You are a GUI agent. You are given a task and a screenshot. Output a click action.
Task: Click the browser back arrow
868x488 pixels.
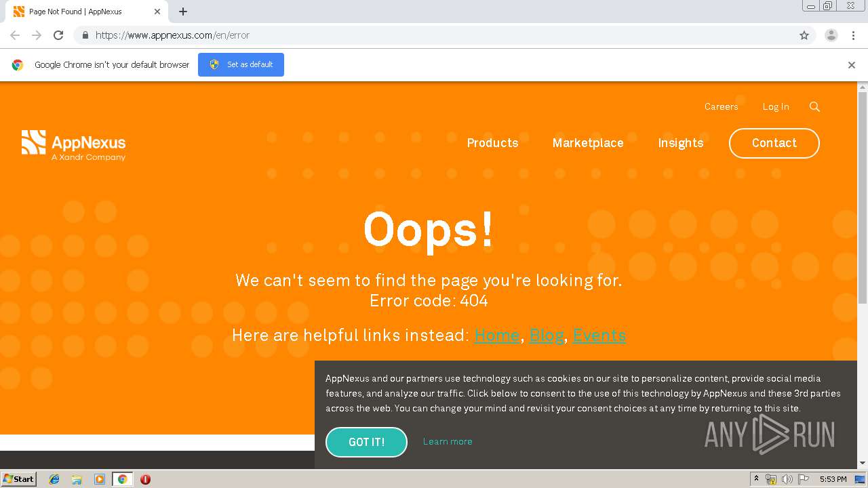[x=15, y=35]
